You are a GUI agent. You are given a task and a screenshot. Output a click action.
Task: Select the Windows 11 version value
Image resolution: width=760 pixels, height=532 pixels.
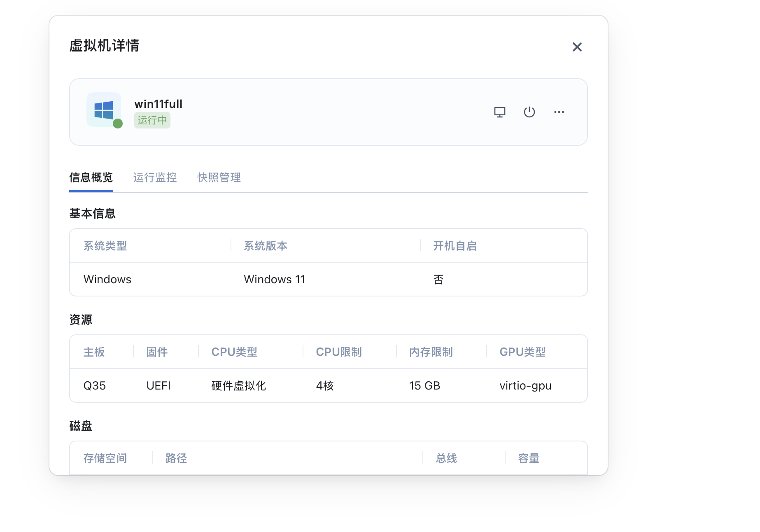[274, 279]
